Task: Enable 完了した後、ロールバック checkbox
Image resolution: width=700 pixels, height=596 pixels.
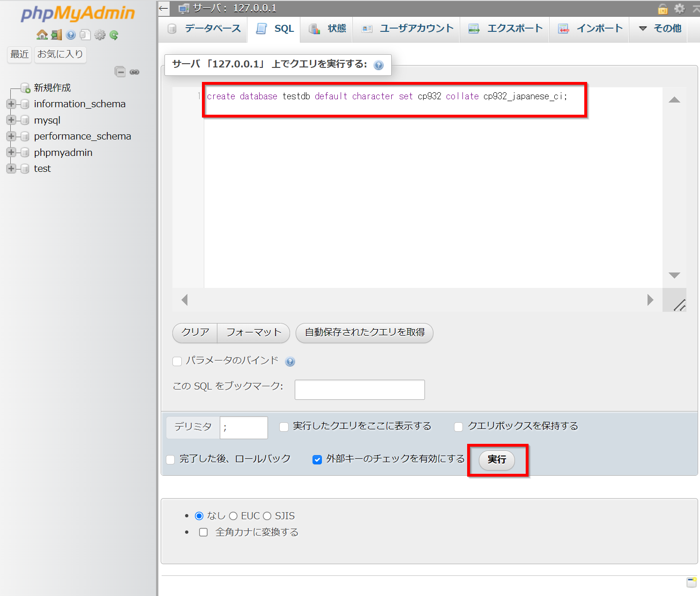Action: click(171, 459)
